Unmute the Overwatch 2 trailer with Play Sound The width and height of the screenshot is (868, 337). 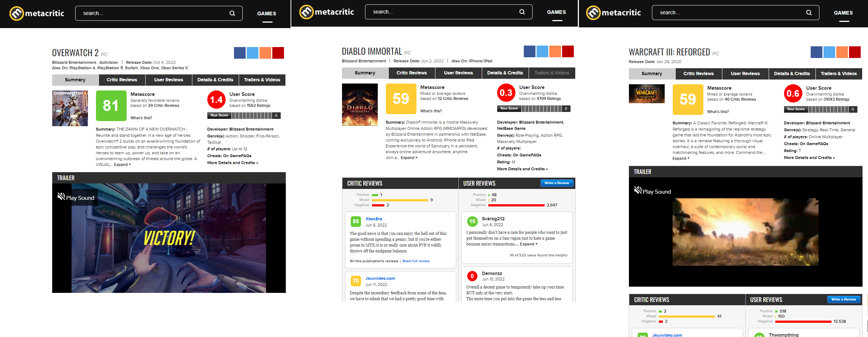point(76,197)
